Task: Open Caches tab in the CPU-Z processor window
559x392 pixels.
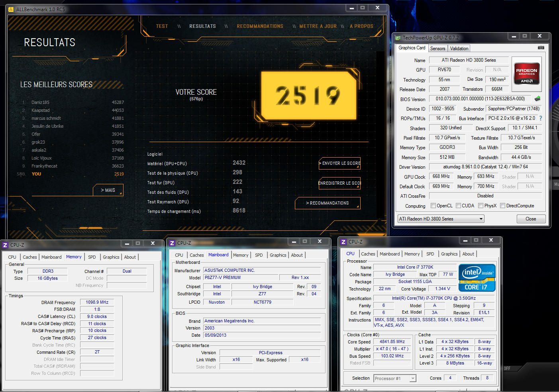Action: [368, 254]
